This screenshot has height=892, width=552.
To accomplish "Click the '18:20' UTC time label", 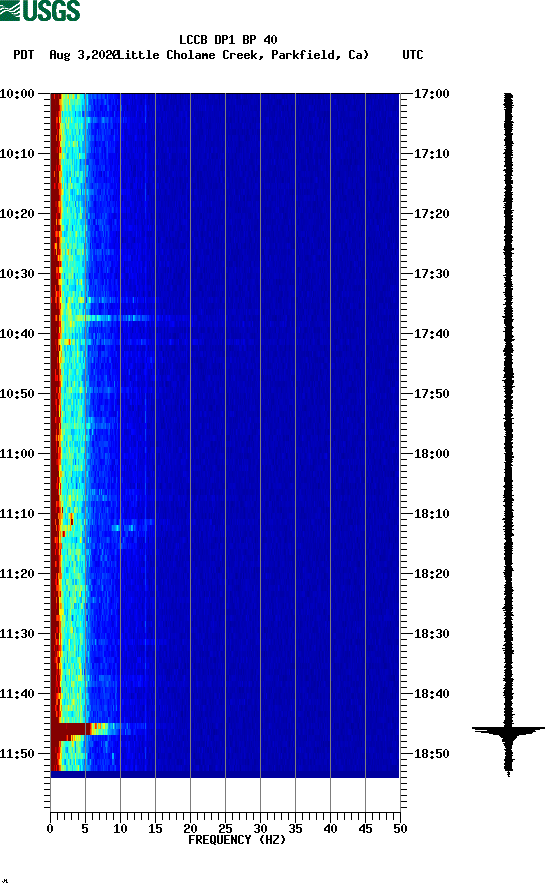I will pos(432,574).
